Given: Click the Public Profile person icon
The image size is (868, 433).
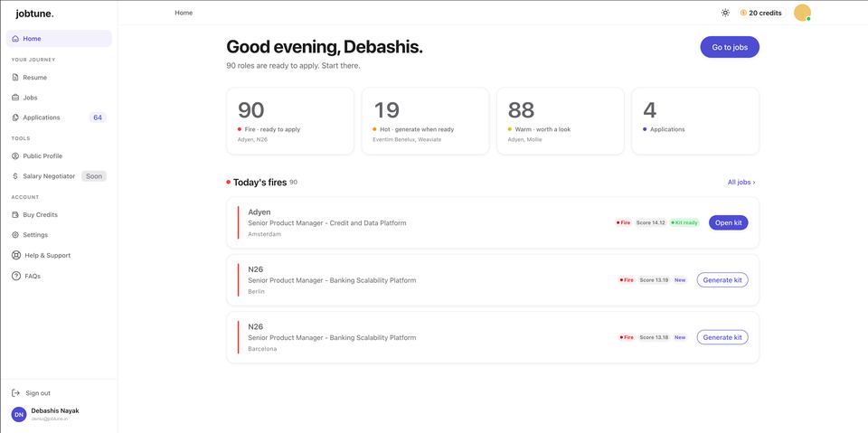Looking at the screenshot, I should [x=15, y=156].
